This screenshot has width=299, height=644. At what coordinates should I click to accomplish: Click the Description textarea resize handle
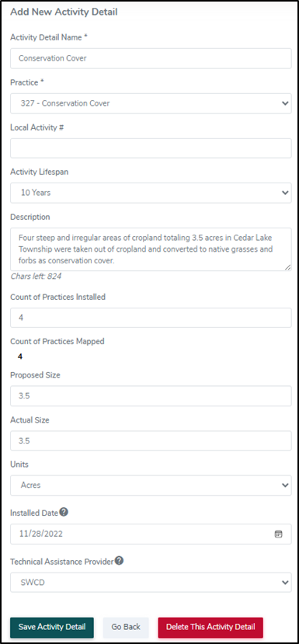pos(288,268)
